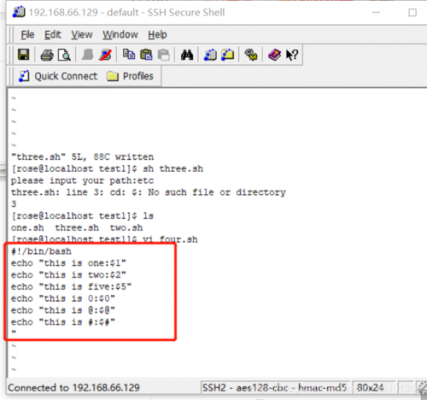
Task: Open the View menu
Action: pos(82,34)
